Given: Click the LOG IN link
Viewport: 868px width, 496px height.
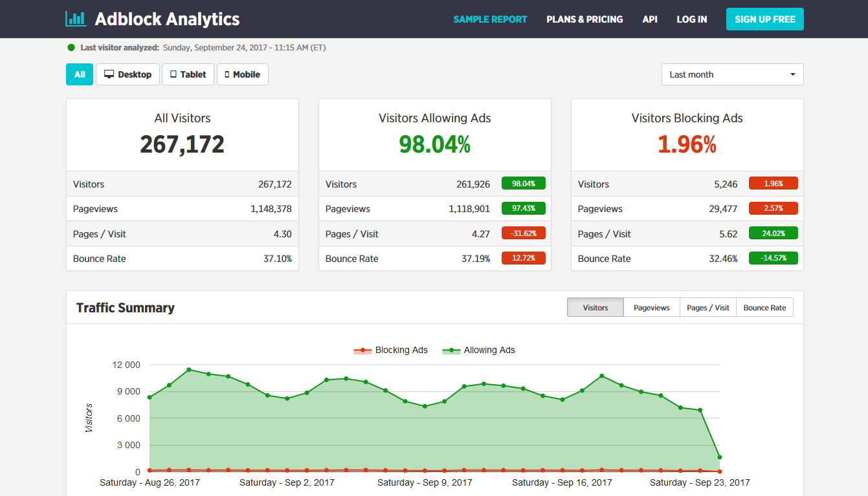Looking at the screenshot, I should 692,19.
